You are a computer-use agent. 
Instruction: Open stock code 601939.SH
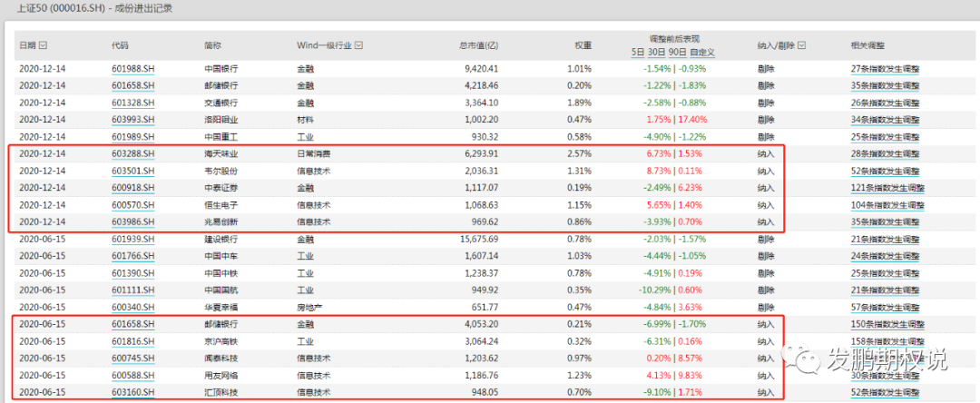(x=132, y=239)
